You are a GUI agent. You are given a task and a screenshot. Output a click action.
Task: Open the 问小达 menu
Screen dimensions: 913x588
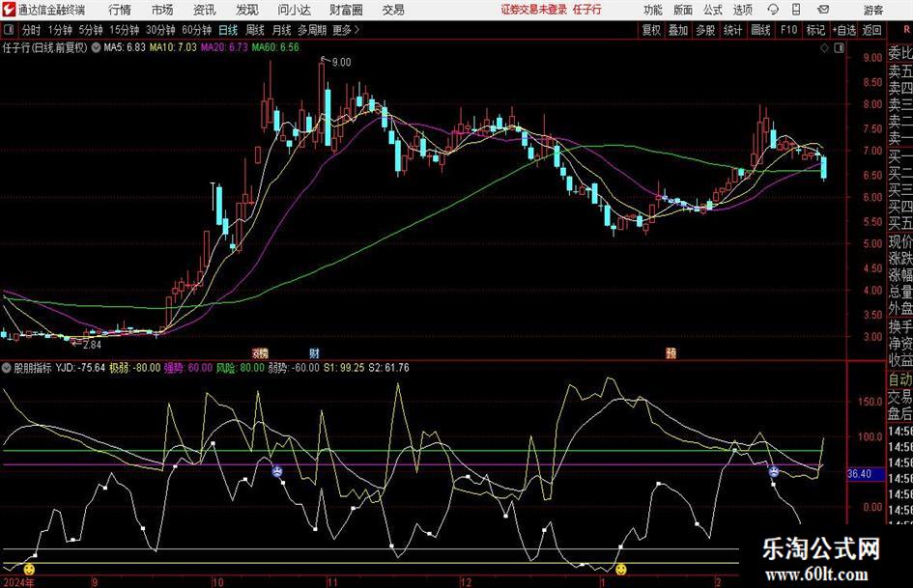294,10
